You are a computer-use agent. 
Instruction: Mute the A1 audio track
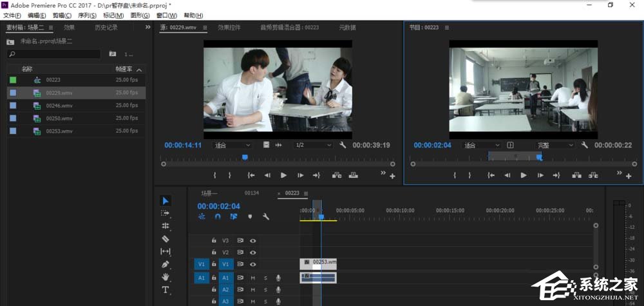point(253,278)
